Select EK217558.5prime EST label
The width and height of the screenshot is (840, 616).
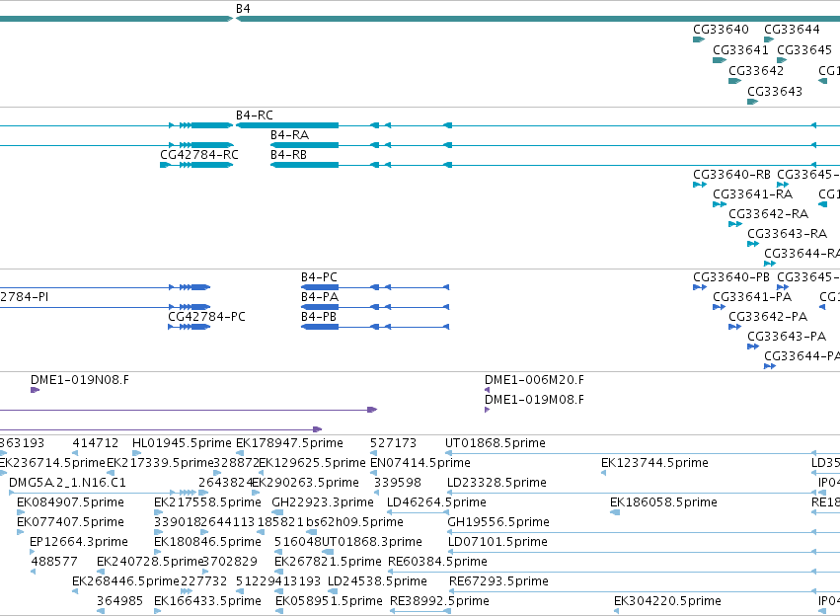[207, 503]
